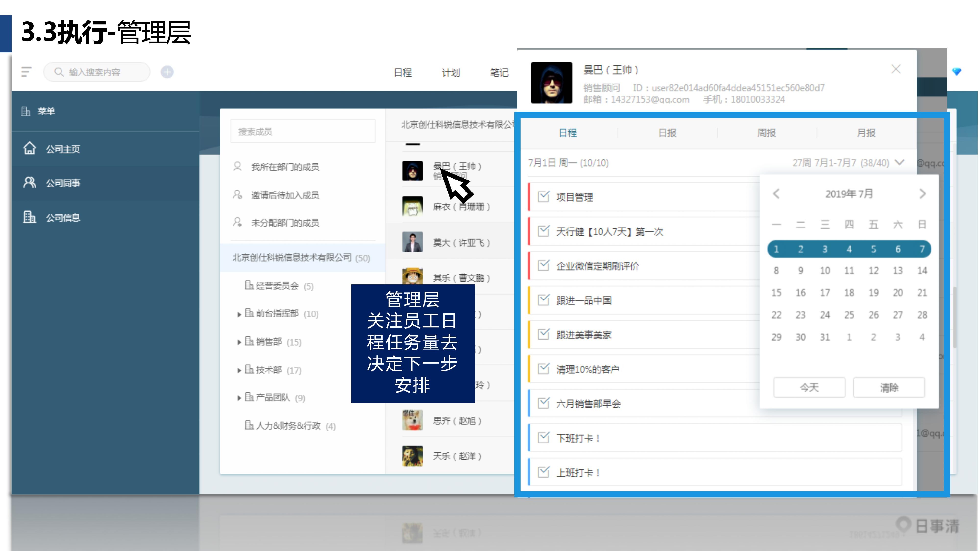980x551 pixels.
Task: Open 未分配部门的成员 list
Action: (x=285, y=222)
